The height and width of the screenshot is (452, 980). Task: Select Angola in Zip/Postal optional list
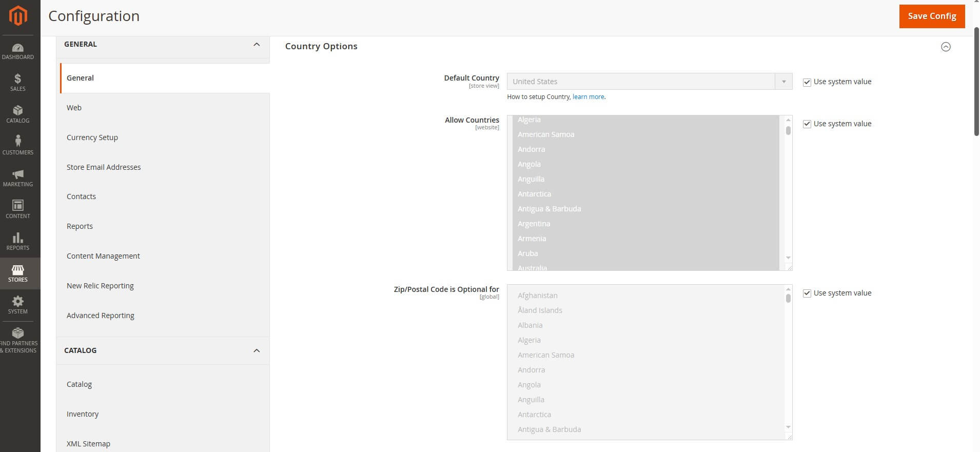pyautogui.click(x=645, y=385)
